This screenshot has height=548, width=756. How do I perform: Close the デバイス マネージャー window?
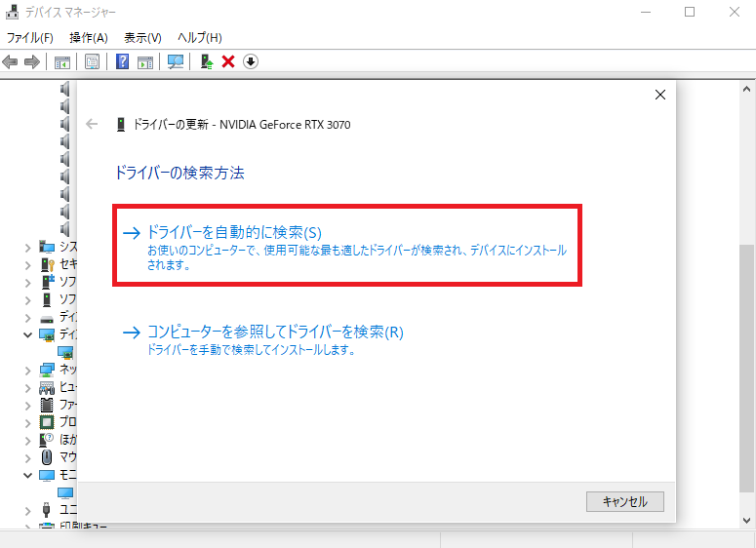(735, 12)
